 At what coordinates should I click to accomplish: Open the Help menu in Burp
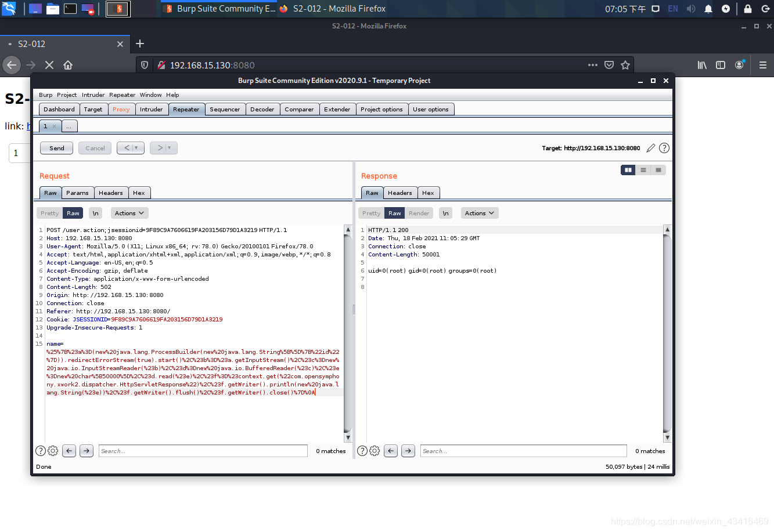click(x=172, y=95)
